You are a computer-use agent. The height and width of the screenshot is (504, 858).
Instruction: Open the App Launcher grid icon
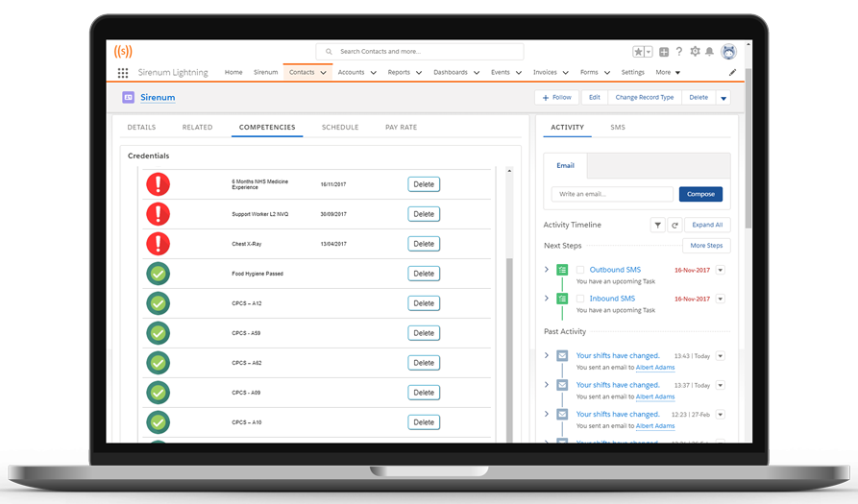click(123, 73)
